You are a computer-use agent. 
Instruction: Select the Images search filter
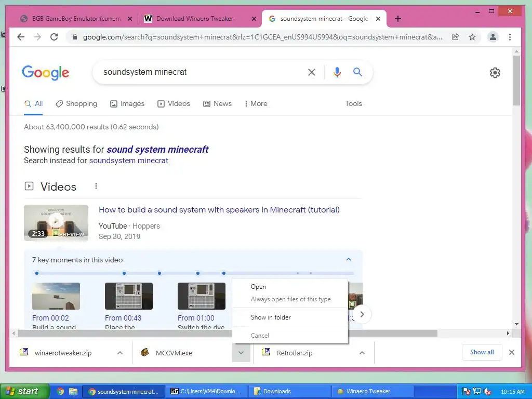pos(127,104)
